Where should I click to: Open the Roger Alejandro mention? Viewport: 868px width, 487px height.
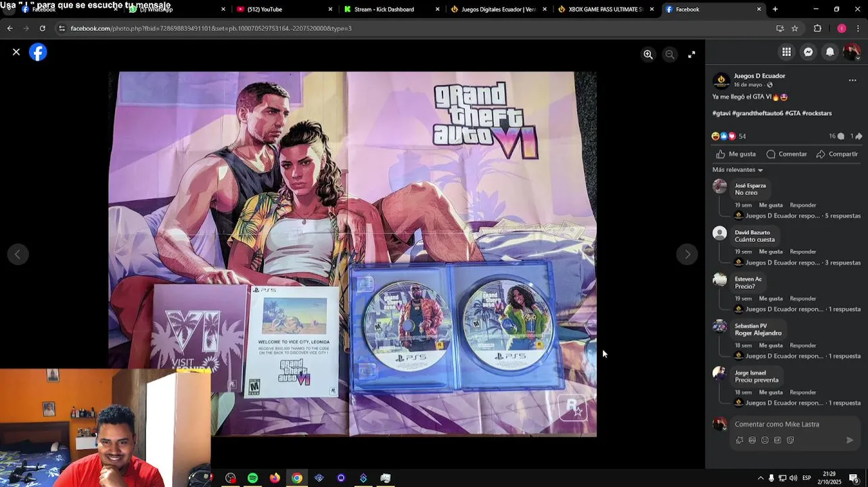coord(758,333)
